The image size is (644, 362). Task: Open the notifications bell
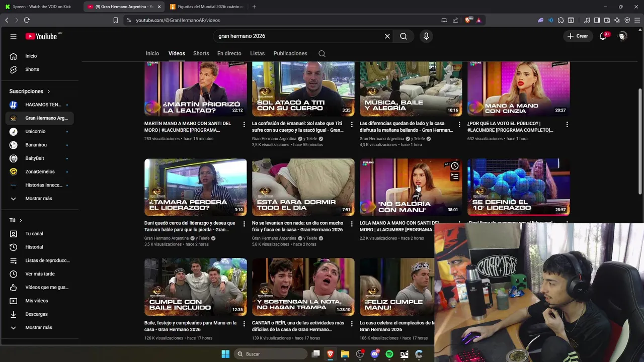pos(603,36)
